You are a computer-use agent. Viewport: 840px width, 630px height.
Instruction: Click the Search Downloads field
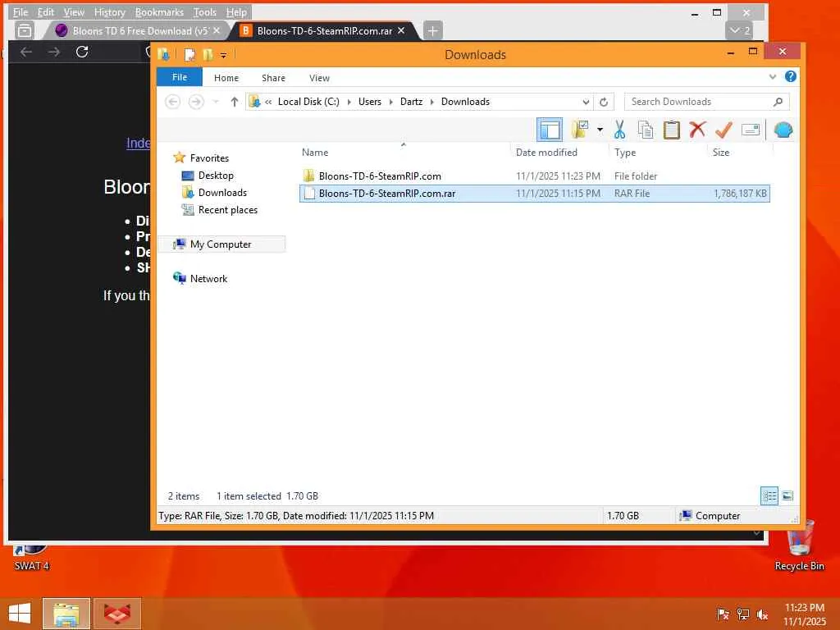(x=706, y=102)
